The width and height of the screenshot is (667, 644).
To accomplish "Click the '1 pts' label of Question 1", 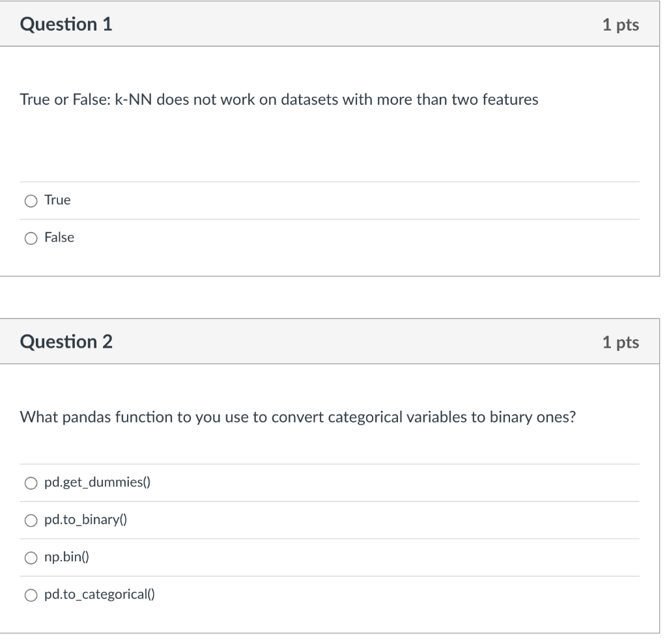I will [x=621, y=25].
